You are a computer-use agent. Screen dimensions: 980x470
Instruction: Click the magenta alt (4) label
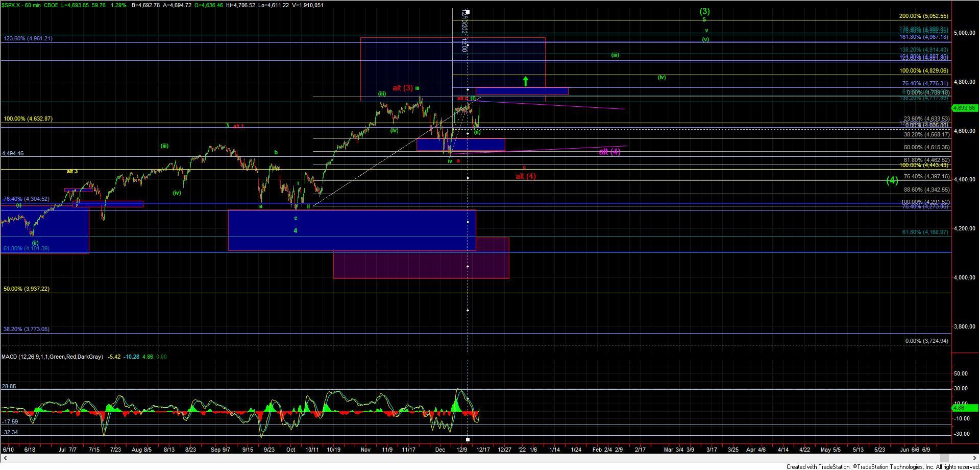609,152
